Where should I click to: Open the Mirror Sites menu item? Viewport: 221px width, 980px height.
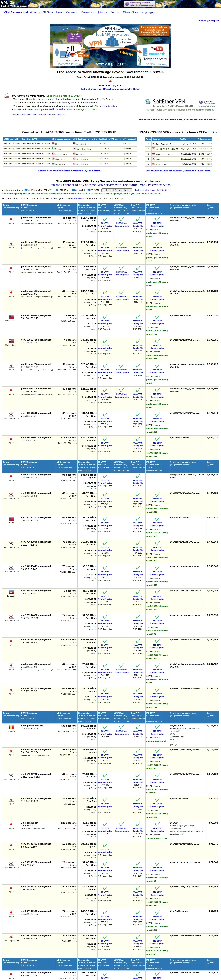click(130, 12)
